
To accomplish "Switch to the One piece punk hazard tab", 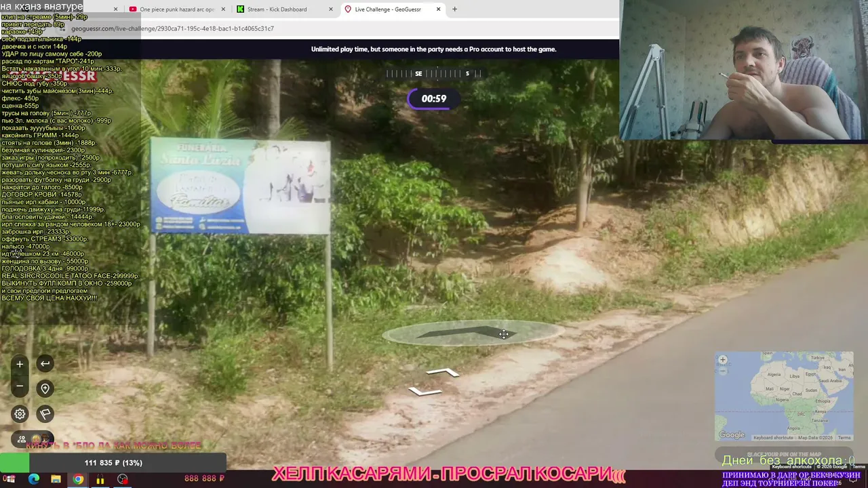I will (176, 9).
